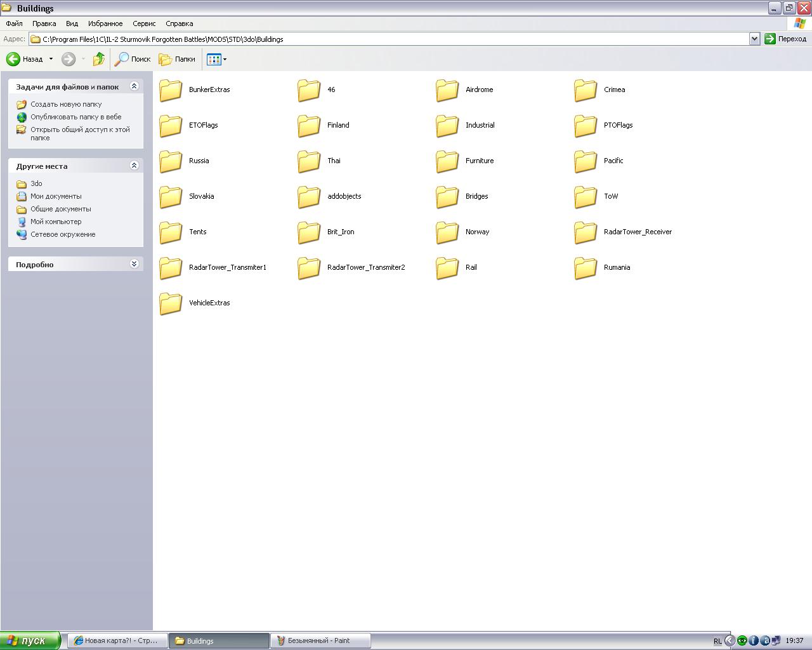
Task: Open the Furniture folder icon
Action: pos(447,161)
